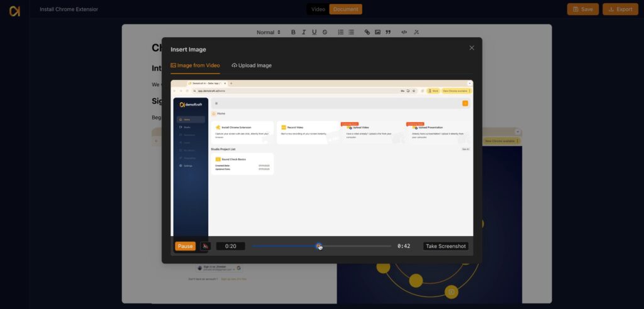Toggle the video mute icon
The image size is (644, 309).
(206, 246)
